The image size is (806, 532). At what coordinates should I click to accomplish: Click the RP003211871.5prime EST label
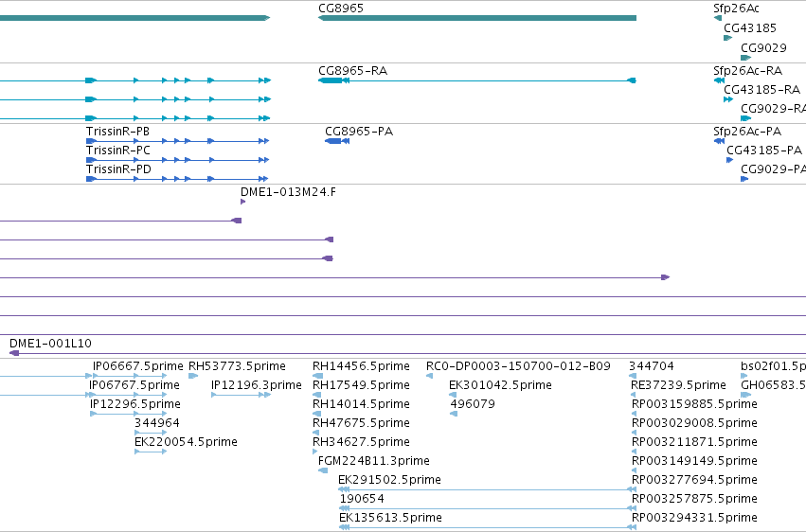[694, 442]
